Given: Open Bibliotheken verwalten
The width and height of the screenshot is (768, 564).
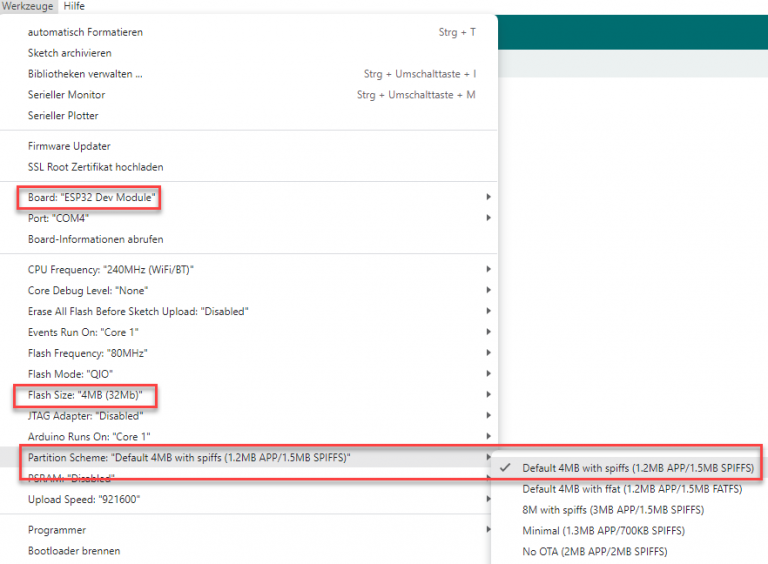Looking at the screenshot, I should coord(85,74).
